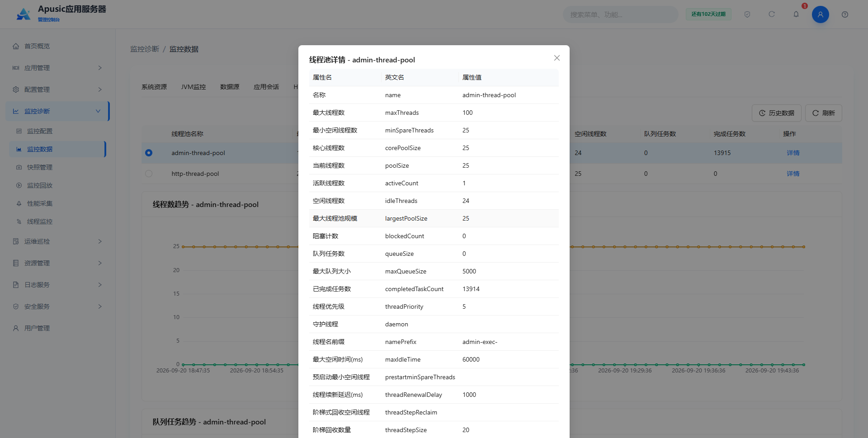
Task: Select the admin-thread-pool radio button
Action: 149,153
